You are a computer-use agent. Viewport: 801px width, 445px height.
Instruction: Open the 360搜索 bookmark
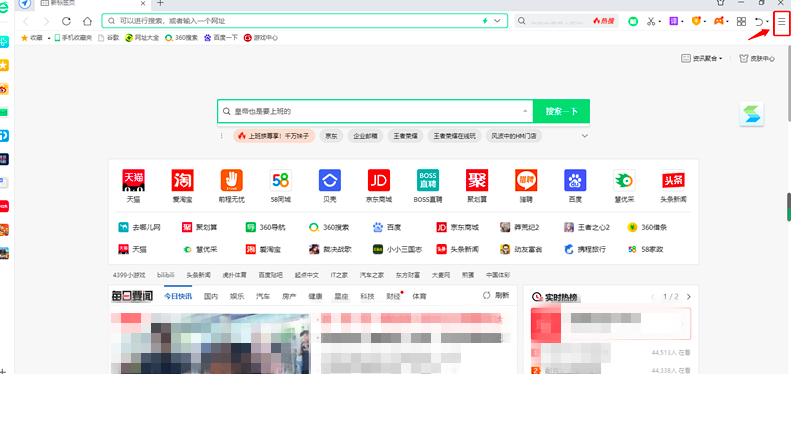(181, 37)
